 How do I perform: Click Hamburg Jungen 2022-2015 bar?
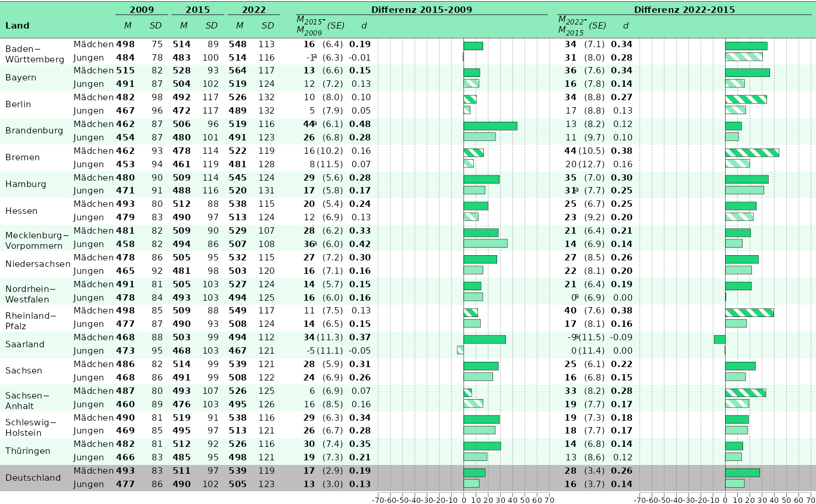pyautogui.click(x=744, y=190)
